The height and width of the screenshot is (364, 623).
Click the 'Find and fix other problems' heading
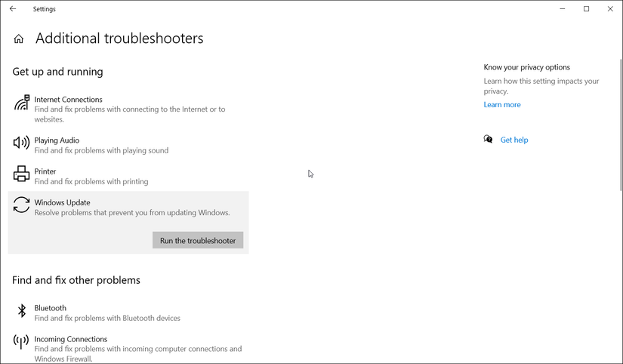click(x=76, y=280)
